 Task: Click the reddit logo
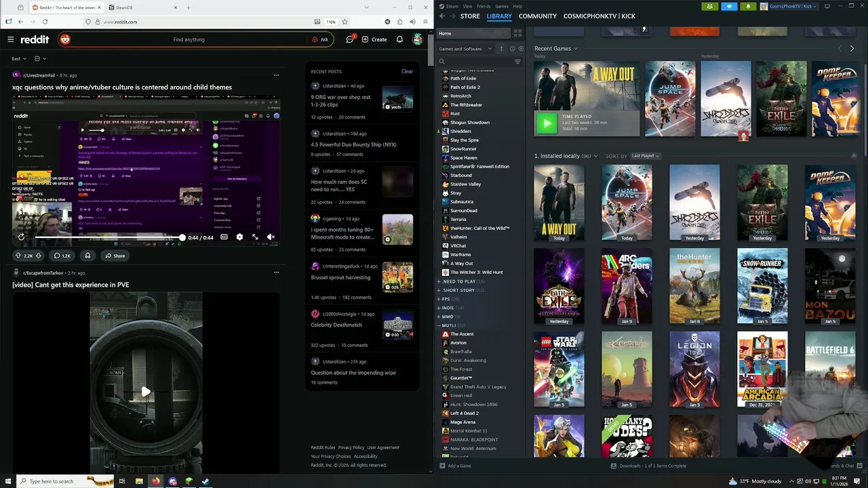tap(35, 39)
